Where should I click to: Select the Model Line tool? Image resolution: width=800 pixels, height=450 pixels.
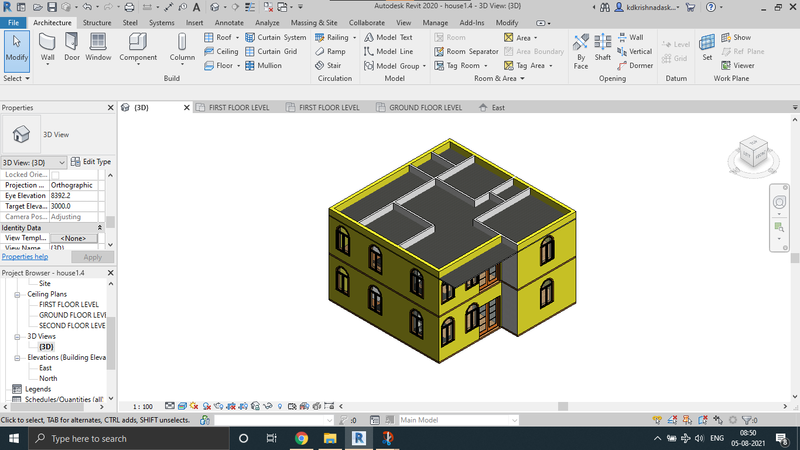click(389, 52)
